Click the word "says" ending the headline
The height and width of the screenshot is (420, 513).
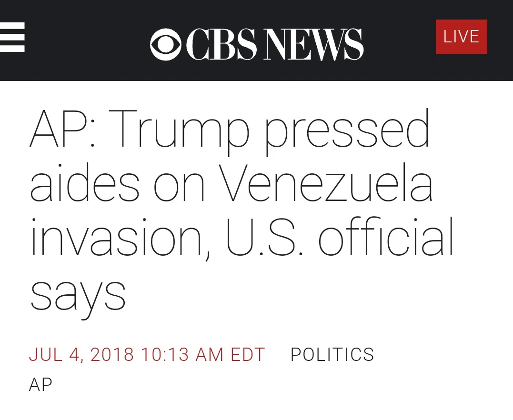click(78, 293)
